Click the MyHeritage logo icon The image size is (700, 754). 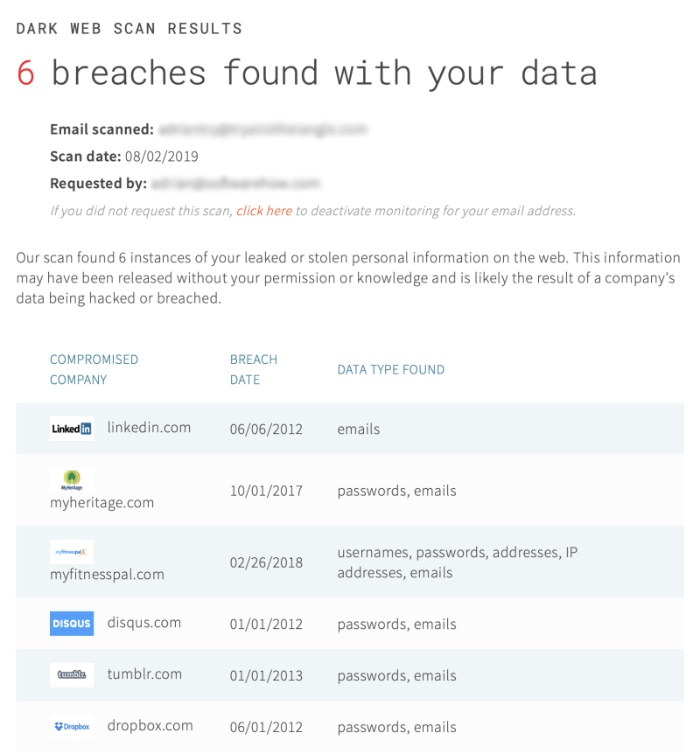coord(72,480)
